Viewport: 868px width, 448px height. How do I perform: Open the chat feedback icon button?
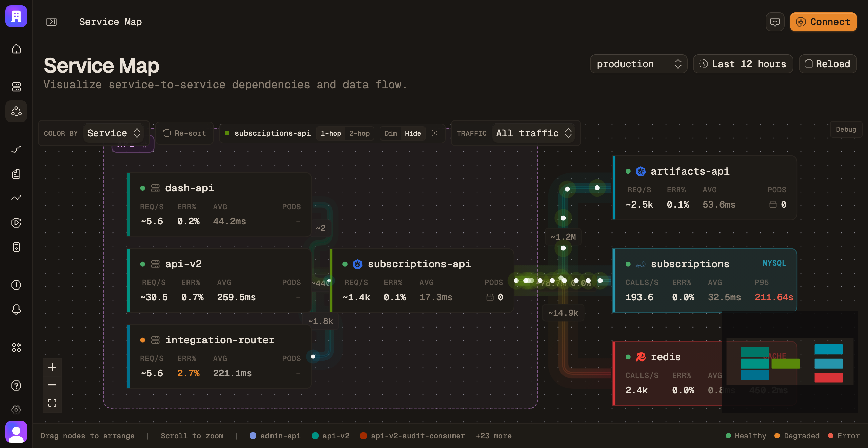[x=775, y=22]
